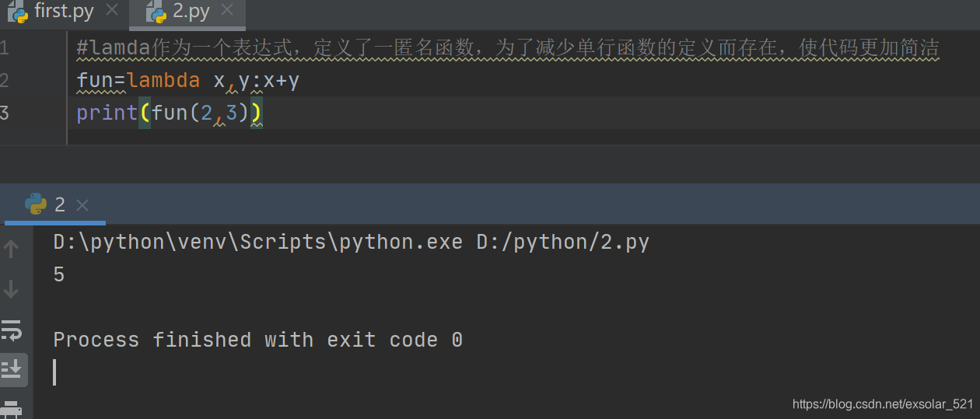Click the Python icon on the first.py tab
The image size is (980, 419).
tap(18, 11)
